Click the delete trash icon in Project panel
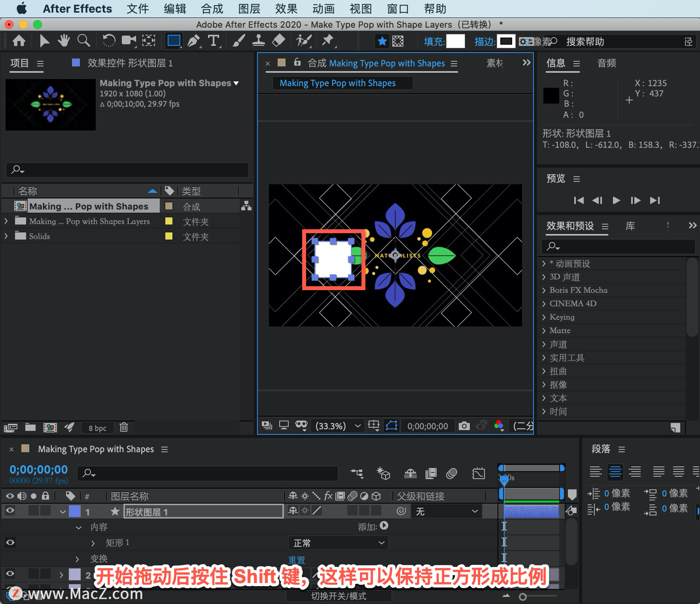The width and height of the screenshot is (700, 604). pos(124,427)
